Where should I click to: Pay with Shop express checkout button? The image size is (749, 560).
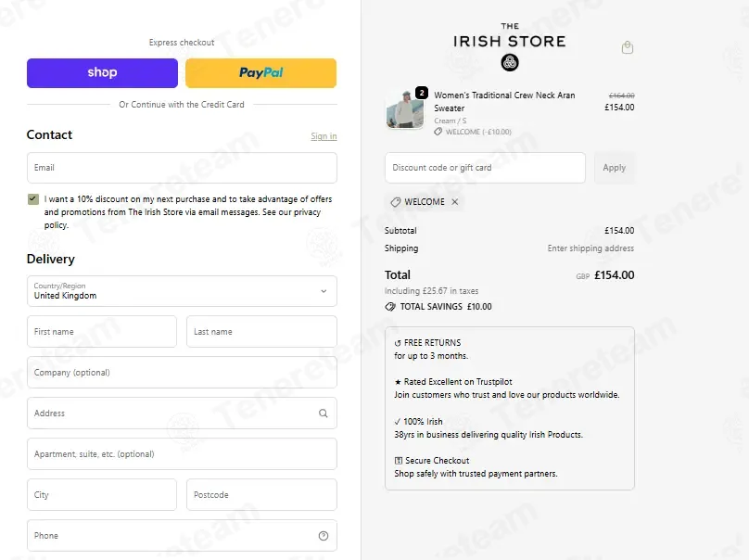(102, 73)
